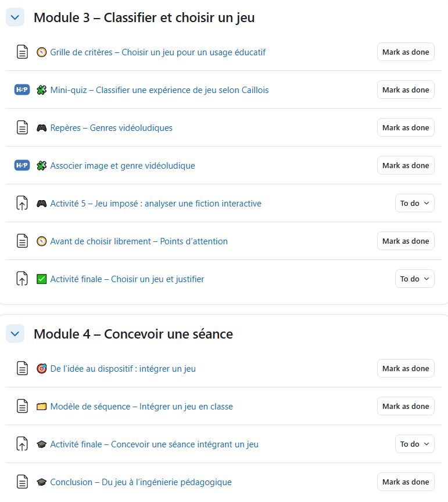Click H5P icon beside Associer image et genre

point(21,165)
